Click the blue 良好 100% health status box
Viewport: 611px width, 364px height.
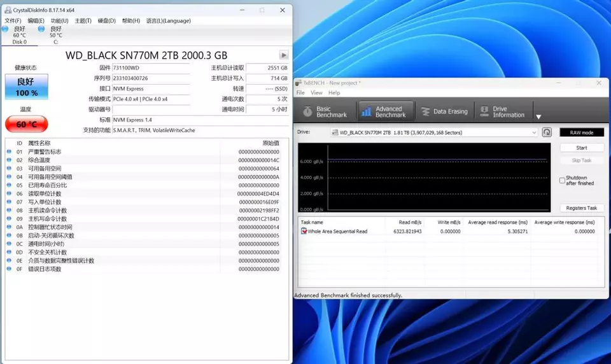tap(27, 87)
